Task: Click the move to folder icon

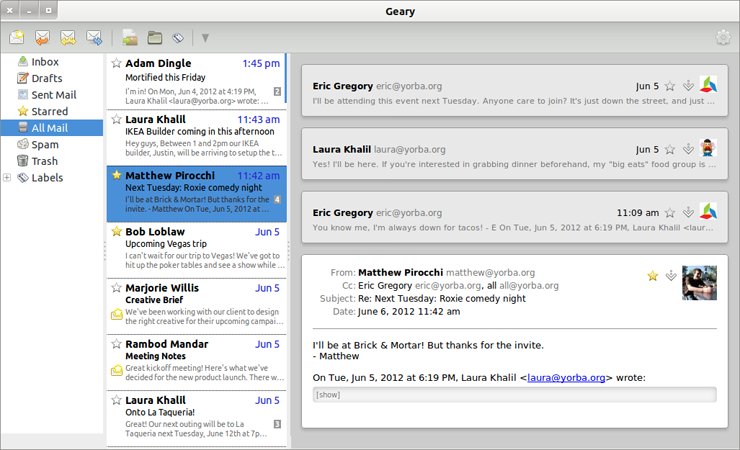Action: point(154,39)
